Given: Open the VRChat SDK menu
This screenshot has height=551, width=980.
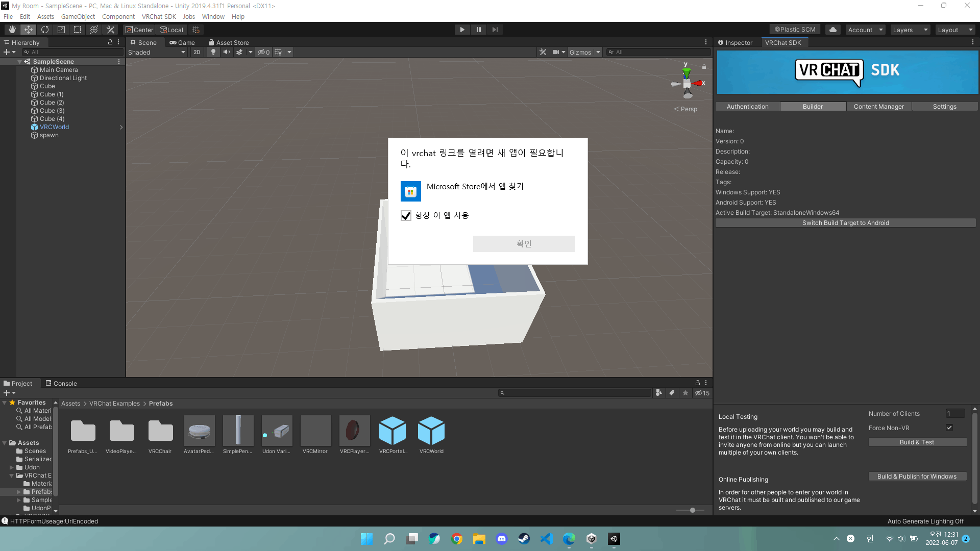Looking at the screenshot, I should [x=159, y=16].
